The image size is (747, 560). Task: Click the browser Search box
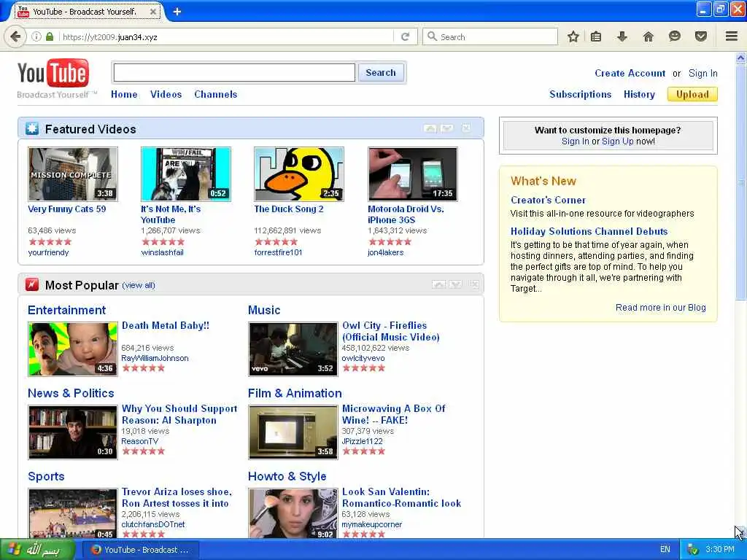pyautogui.click(x=489, y=36)
